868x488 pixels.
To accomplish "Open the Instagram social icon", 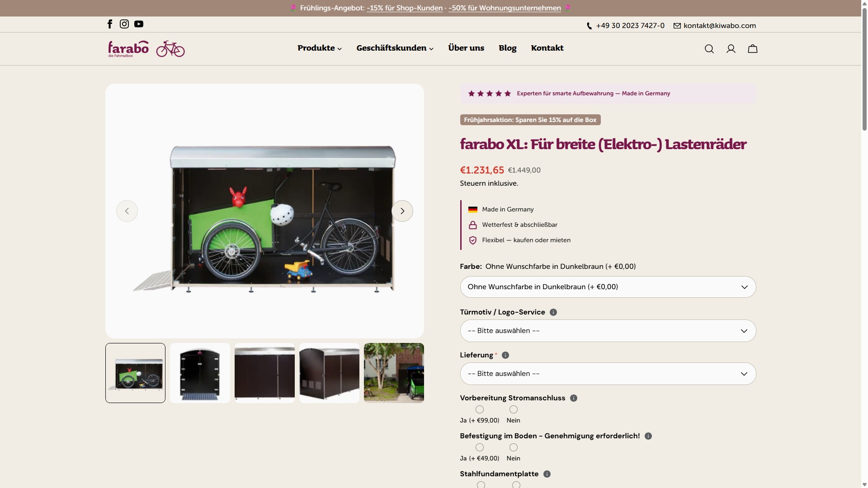I will coord(124,24).
